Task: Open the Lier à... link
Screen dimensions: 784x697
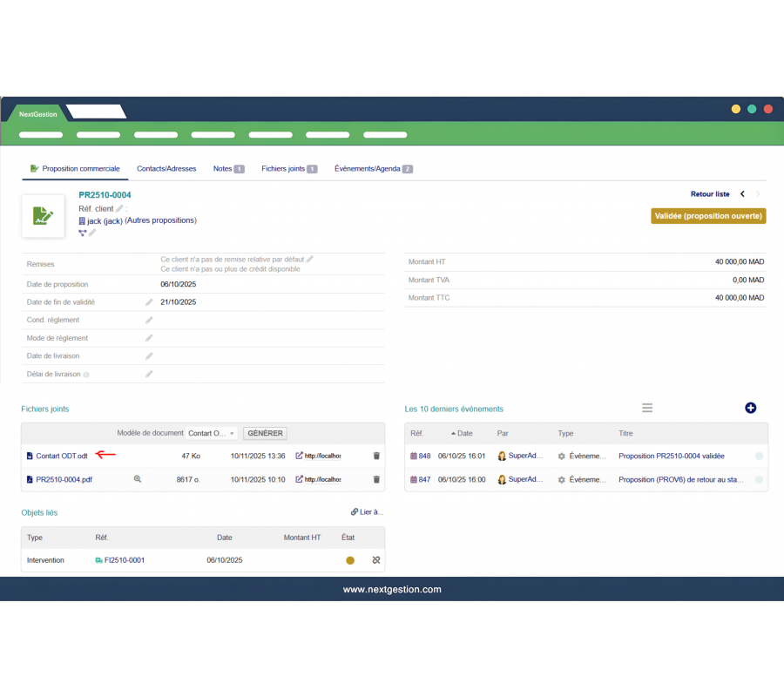Action: pos(367,512)
